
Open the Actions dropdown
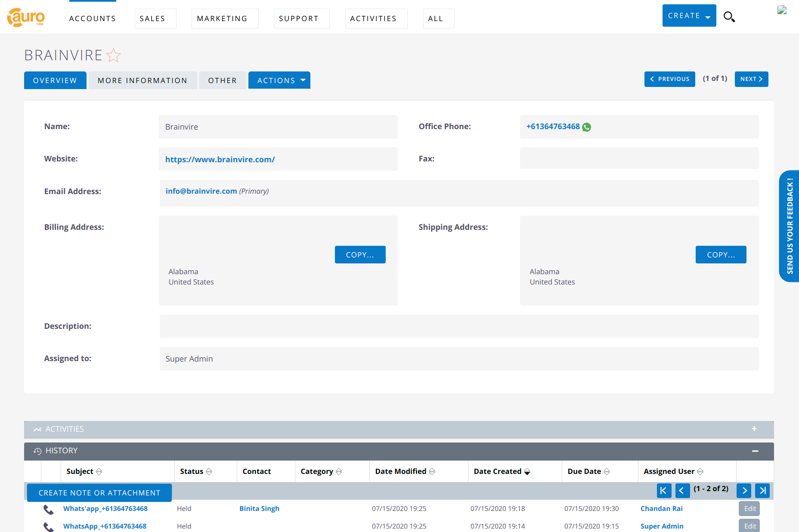click(279, 80)
